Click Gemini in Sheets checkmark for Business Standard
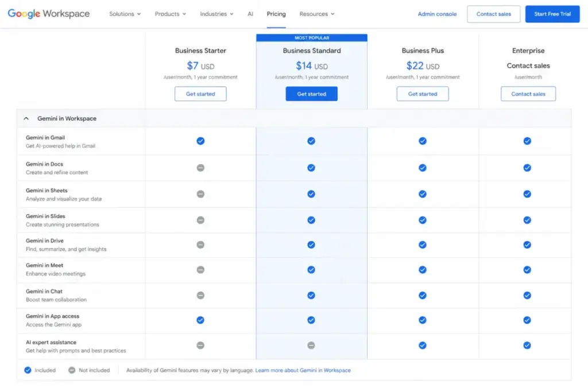The image size is (588, 392). coord(311,194)
